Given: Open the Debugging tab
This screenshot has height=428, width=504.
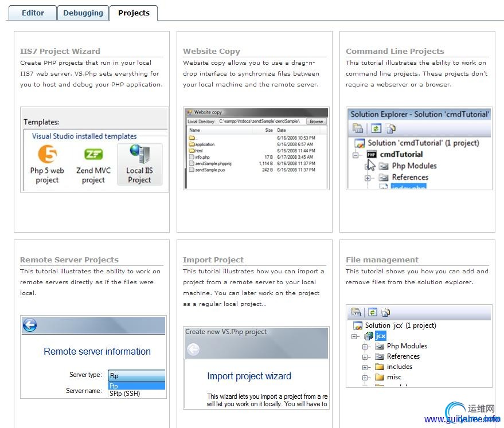Looking at the screenshot, I should (x=83, y=13).
